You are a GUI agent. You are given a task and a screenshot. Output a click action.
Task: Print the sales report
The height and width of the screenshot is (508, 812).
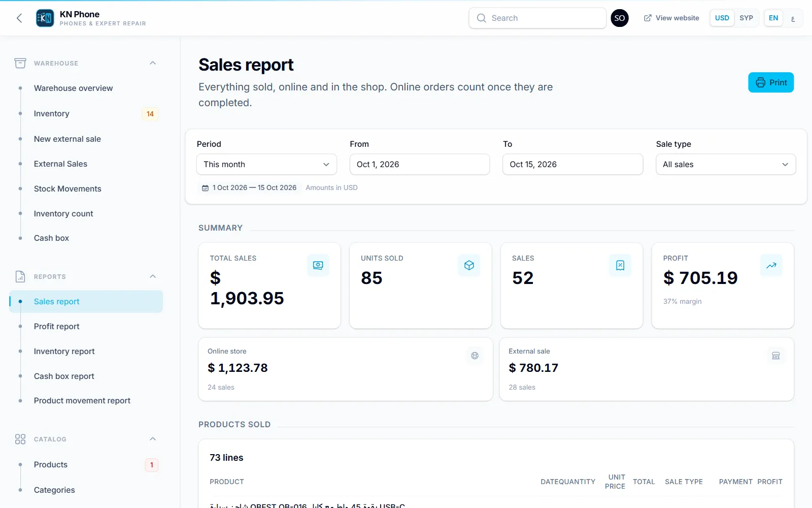click(771, 82)
